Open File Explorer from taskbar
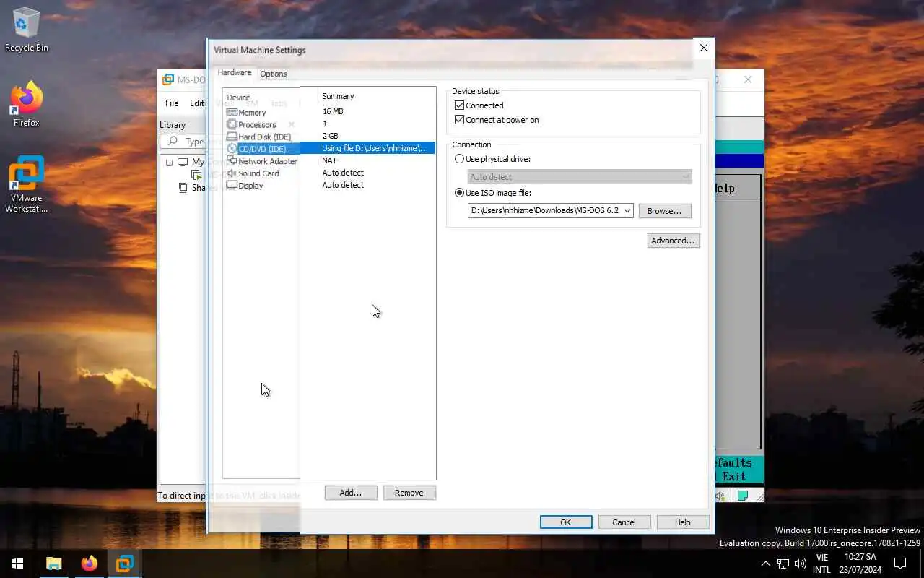924x578 pixels. (54, 564)
